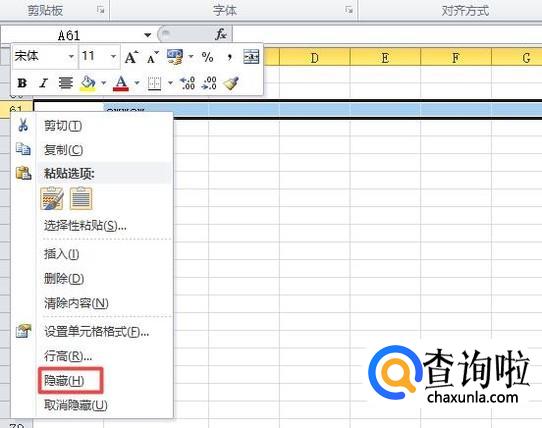This screenshot has width=542, height=428.
Task: Click the Format Painter brush icon
Action: click(231, 83)
